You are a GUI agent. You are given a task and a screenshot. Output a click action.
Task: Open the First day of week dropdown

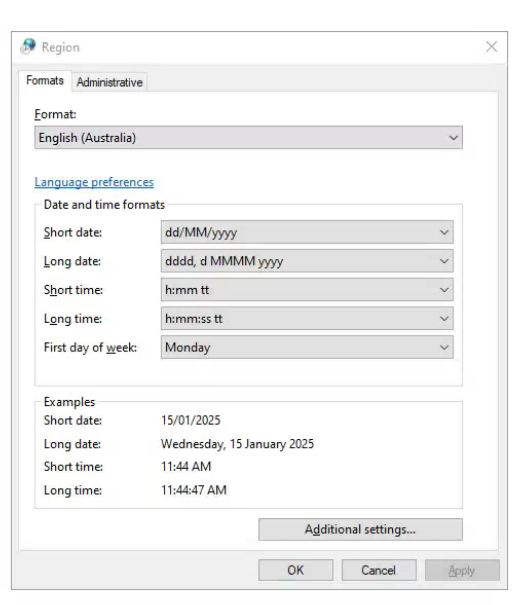coord(307,347)
